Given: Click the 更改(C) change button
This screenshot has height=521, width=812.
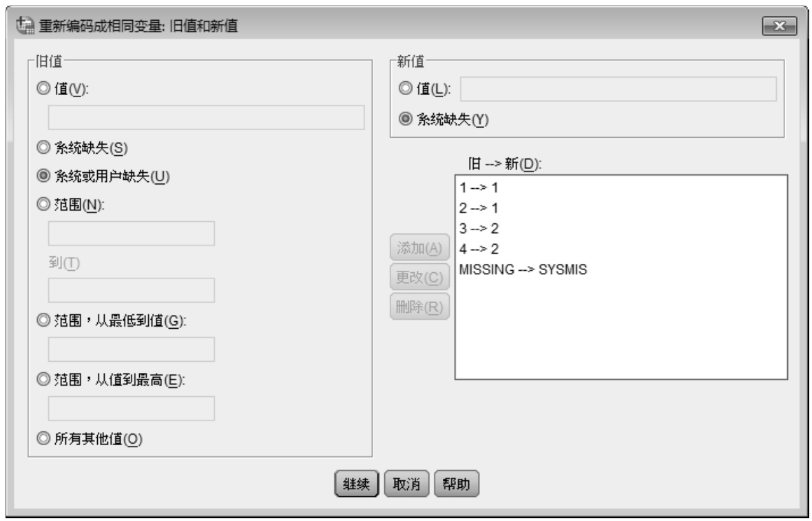Looking at the screenshot, I should coord(419,277).
